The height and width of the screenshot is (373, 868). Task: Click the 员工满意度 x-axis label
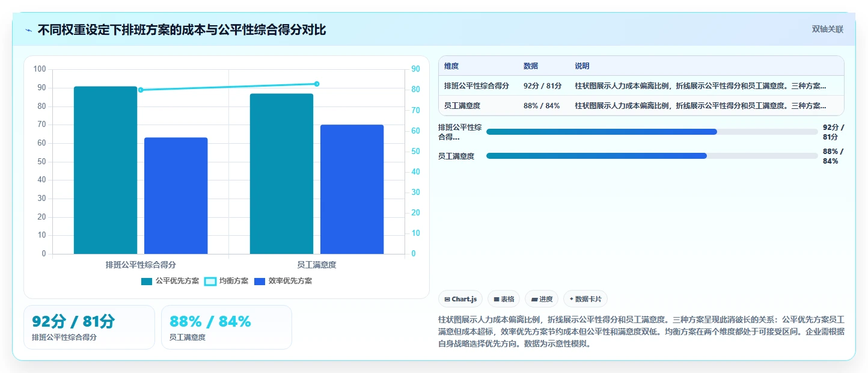coord(317,265)
